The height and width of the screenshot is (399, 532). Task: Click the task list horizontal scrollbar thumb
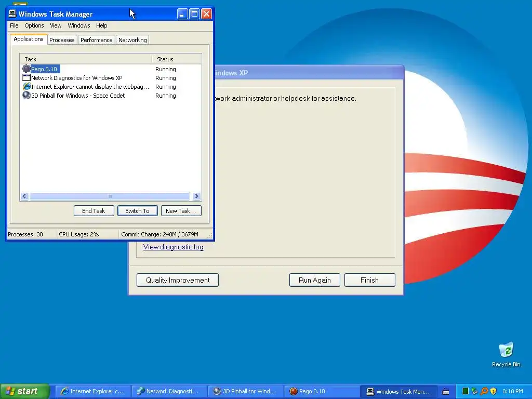110,196
